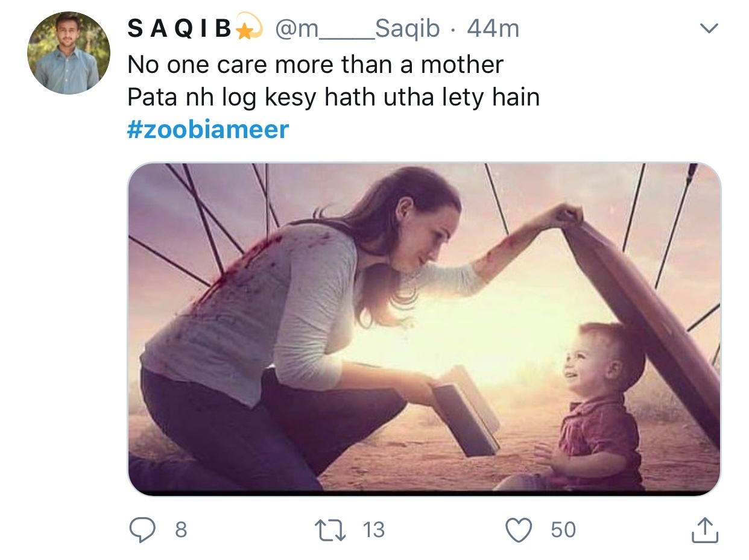Open Saqib's round profile picture
Viewport: 749px width, 560px height.
tap(69, 53)
